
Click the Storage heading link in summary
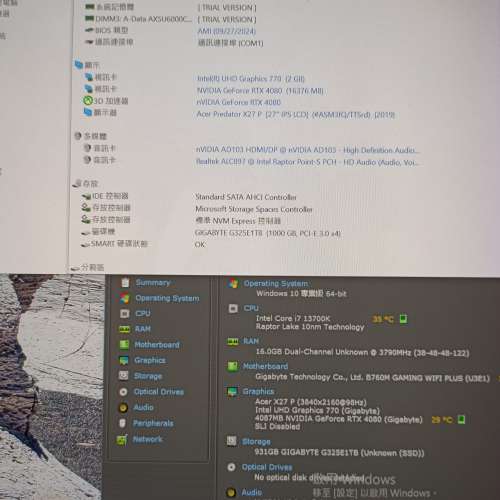pos(256,441)
